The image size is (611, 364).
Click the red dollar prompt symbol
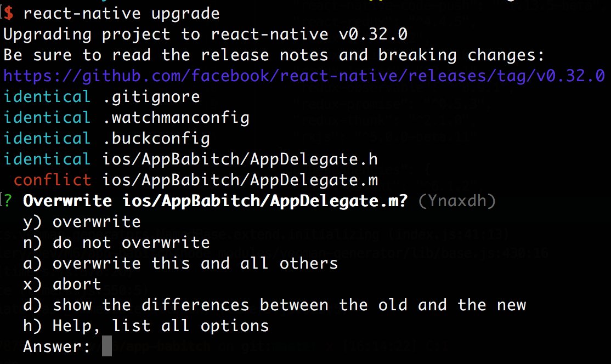(x=9, y=13)
